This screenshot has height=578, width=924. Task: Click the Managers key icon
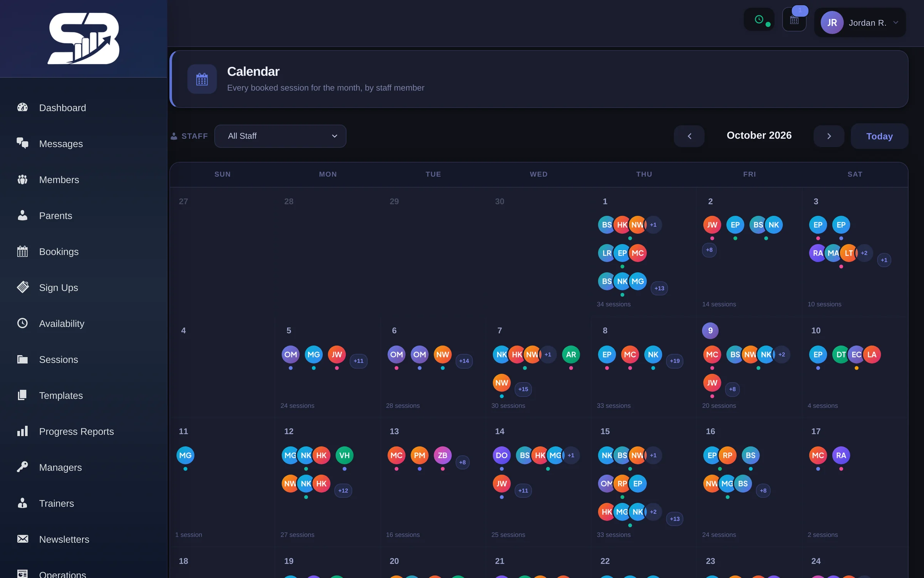[22, 467]
